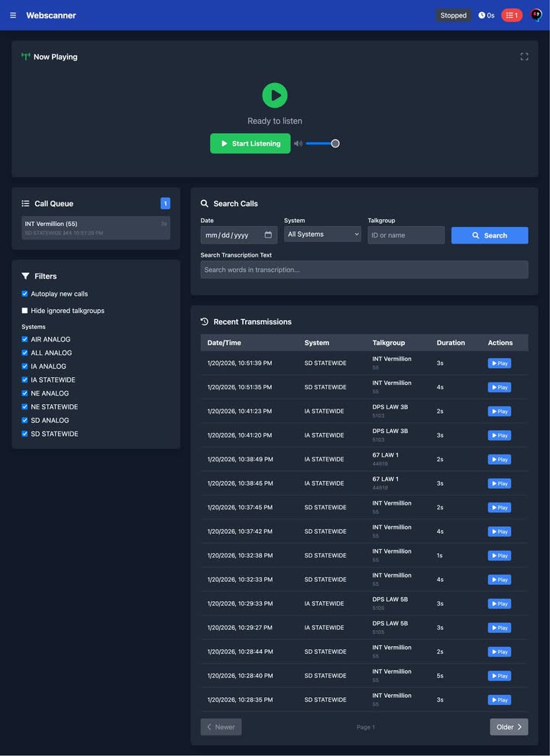The image size is (550, 756).
Task: Uncheck the AIR ANALOG system
Action: (24, 339)
